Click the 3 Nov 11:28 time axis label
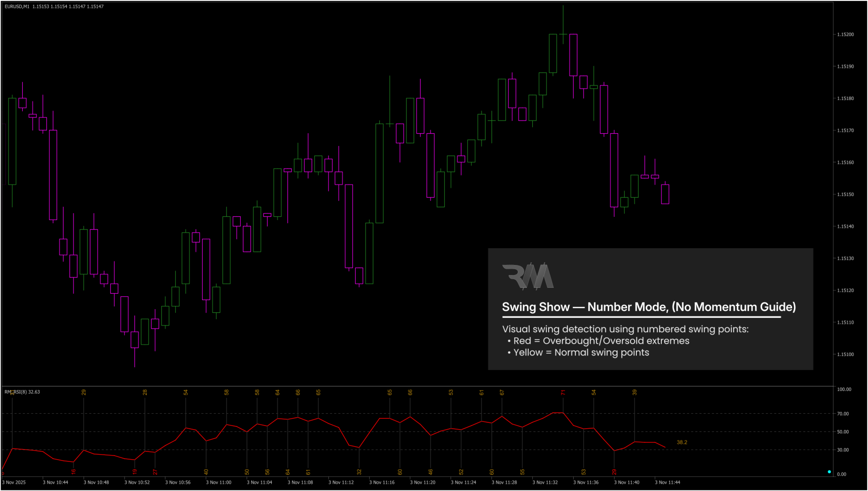 (x=504, y=482)
